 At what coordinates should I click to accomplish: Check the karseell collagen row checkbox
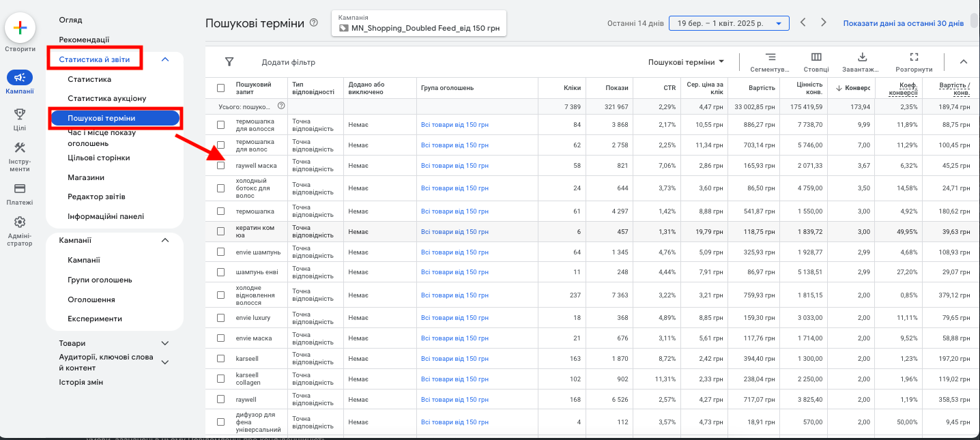[x=220, y=379]
